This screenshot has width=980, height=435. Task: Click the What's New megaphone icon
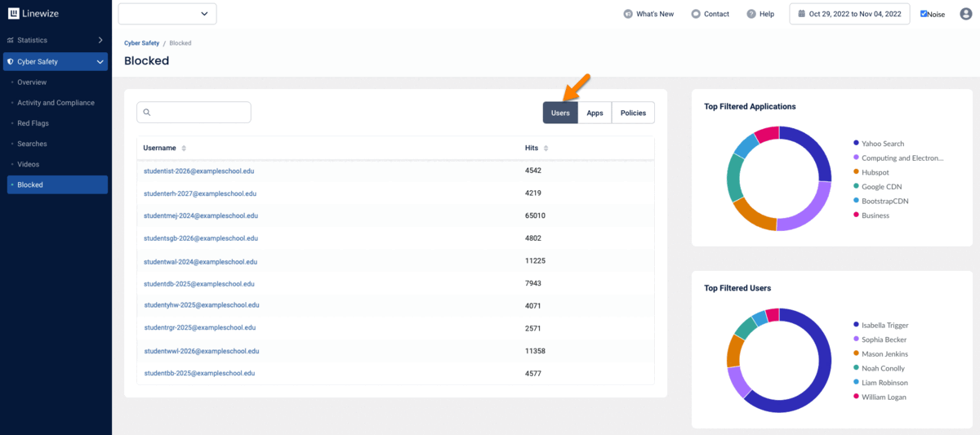(628, 14)
